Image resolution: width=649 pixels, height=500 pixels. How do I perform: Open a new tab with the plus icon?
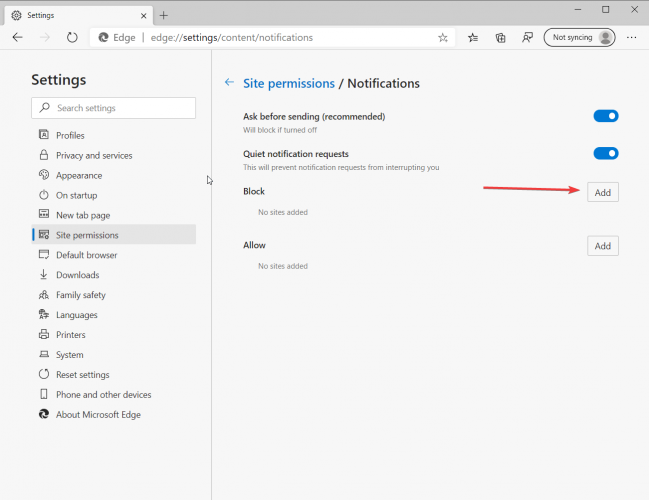pos(163,16)
